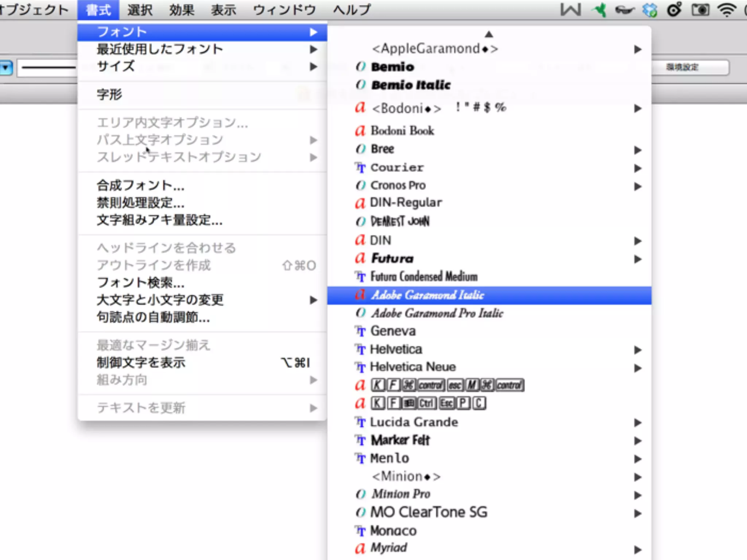The height and width of the screenshot is (560, 747).
Task: Click the sunglasses menu bar icon
Action: (x=625, y=10)
